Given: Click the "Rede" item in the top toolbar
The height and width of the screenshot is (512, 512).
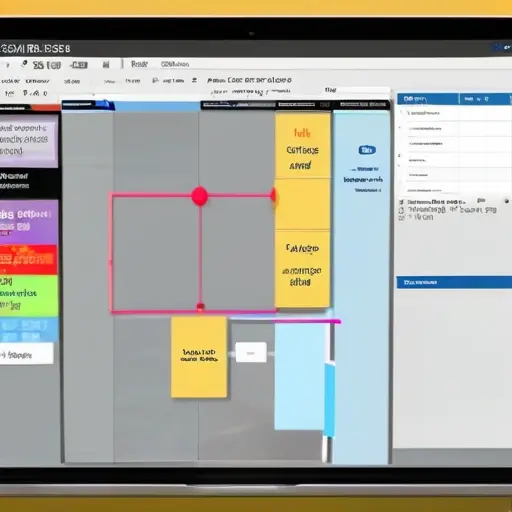Looking at the screenshot, I should click(139, 64).
